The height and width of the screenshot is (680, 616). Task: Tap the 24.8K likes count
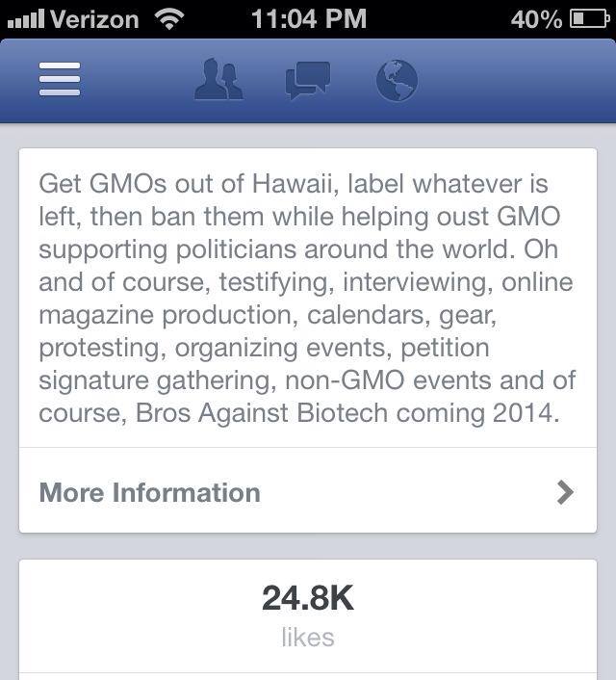[308, 598]
